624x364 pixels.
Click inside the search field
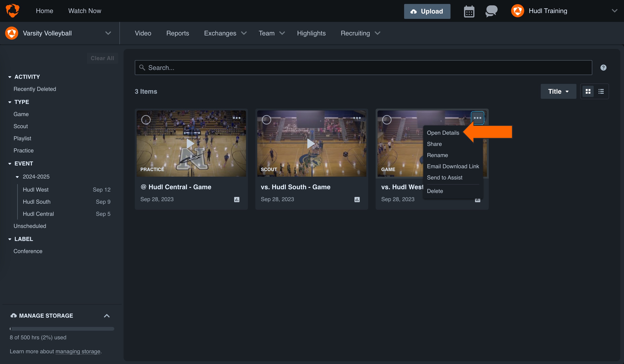coord(297,67)
